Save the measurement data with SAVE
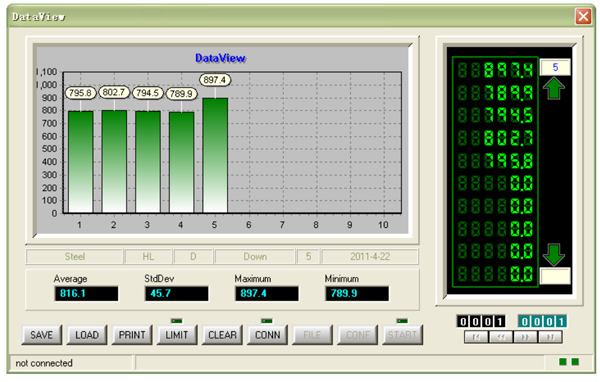The width and height of the screenshot is (600, 382). [x=41, y=335]
